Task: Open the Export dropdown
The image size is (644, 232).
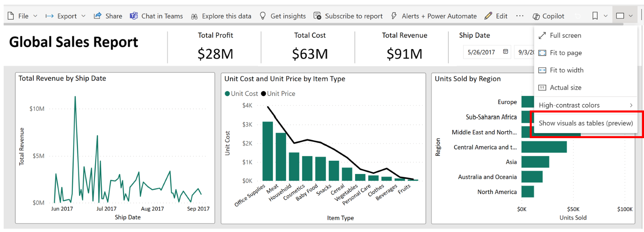Action: [x=66, y=16]
